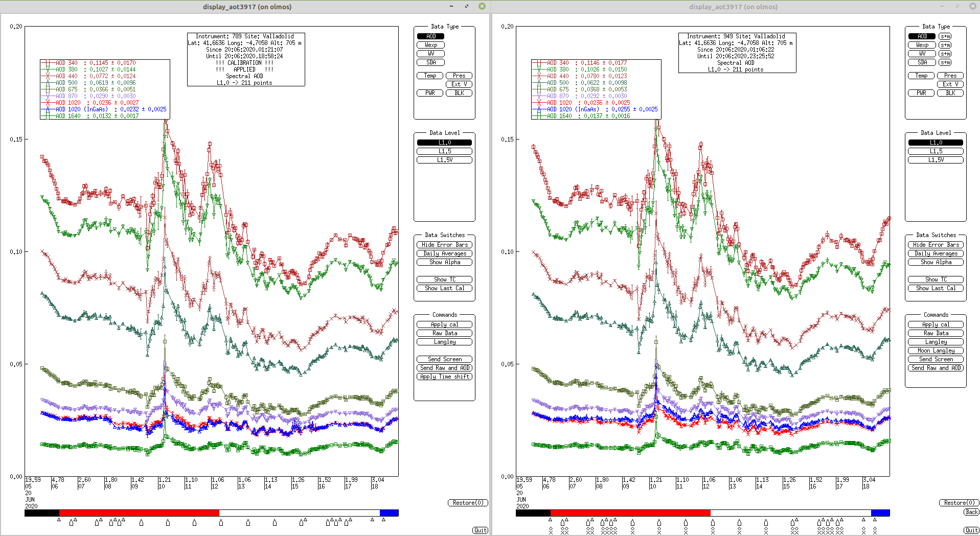The image size is (980, 536).
Task: Click Apply cal command in left window
Action: point(444,324)
